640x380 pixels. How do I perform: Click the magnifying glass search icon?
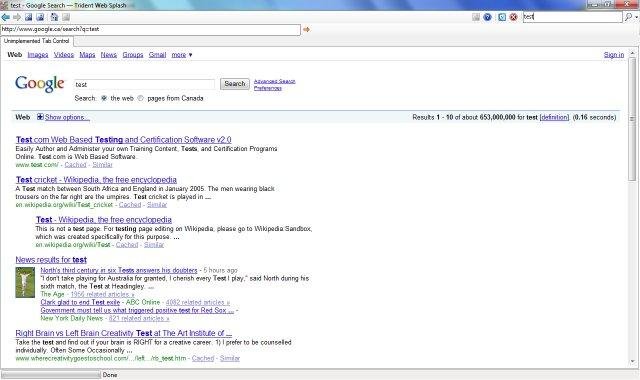(629, 17)
